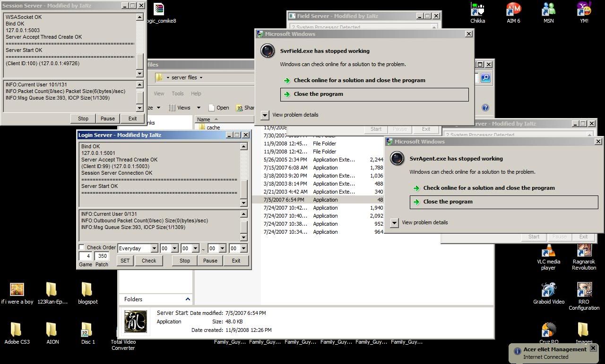
Task: Expand View problem details for SvrAgent.exe
Action: [x=395, y=222]
